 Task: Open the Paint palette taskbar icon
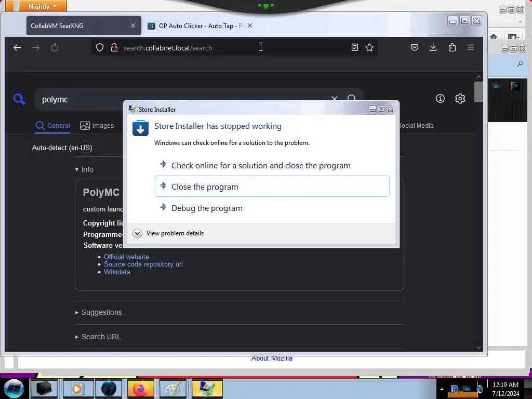click(172, 389)
